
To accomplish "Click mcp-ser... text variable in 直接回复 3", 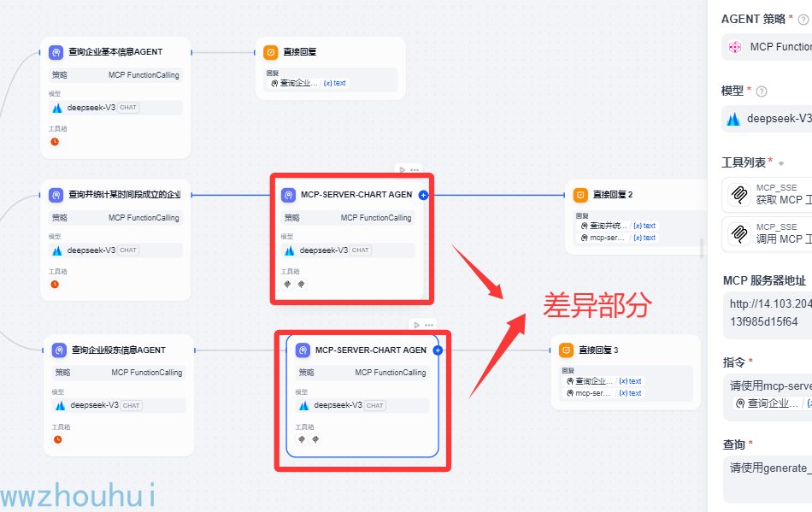I will coord(603,393).
